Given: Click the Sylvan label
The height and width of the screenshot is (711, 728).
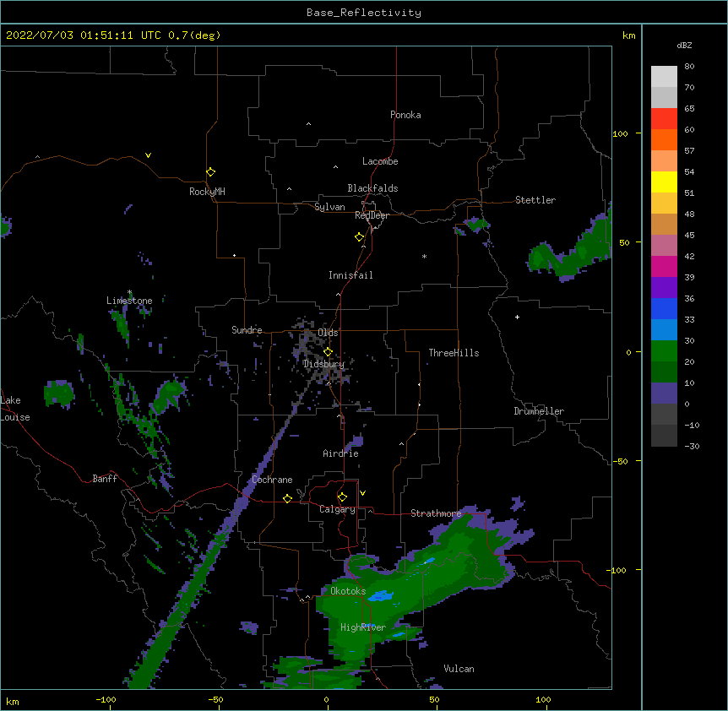Looking at the screenshot, I should point(329,207).
